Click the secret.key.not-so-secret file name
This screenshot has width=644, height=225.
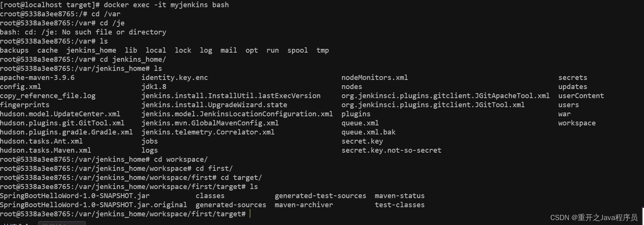pyautogui.click(x=391, y=150)
